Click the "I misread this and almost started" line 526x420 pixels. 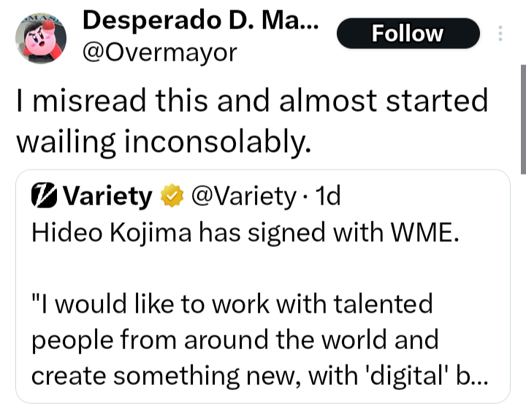pos(251,102)
